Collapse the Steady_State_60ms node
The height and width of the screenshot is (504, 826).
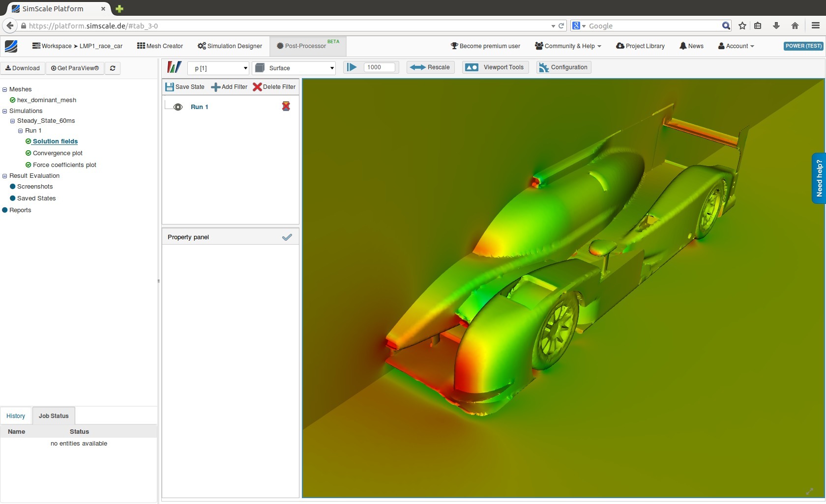(13, 121)
